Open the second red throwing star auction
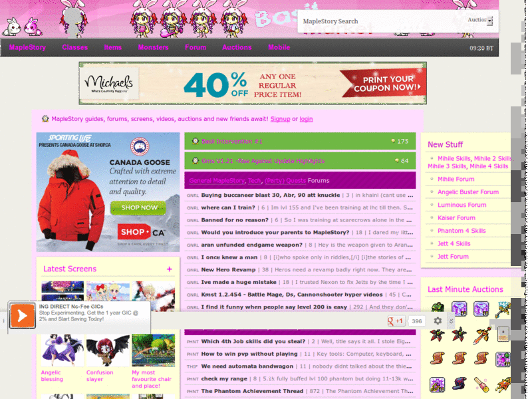 (x=459, y=334)
